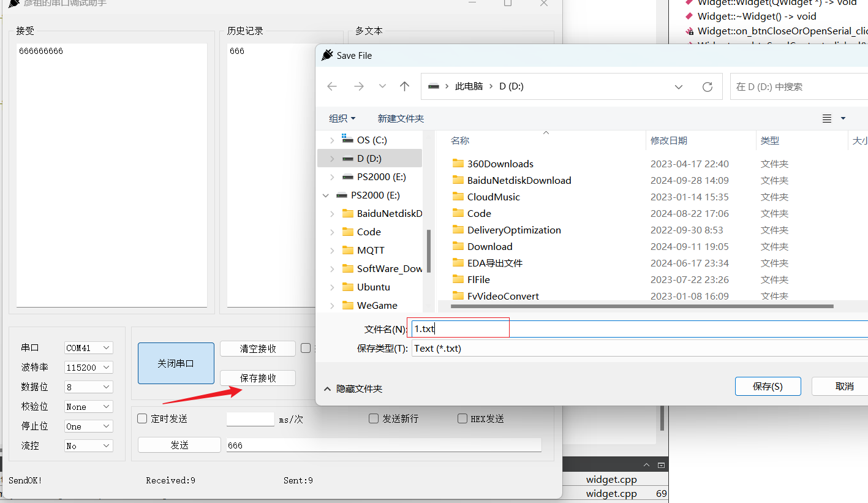The image size is (868, 503).
Task: Click navigation pane vertical scrollbar
Action: point(429,251)
